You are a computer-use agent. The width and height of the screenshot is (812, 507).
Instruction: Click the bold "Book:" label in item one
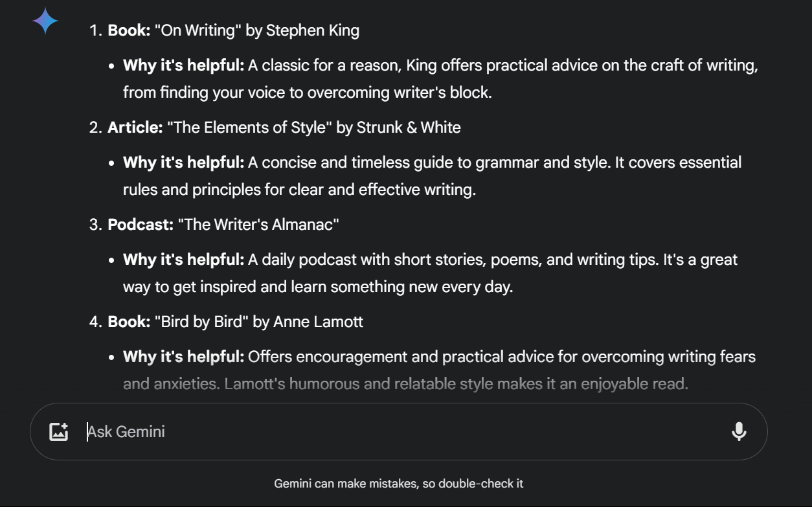pos(129,30)
